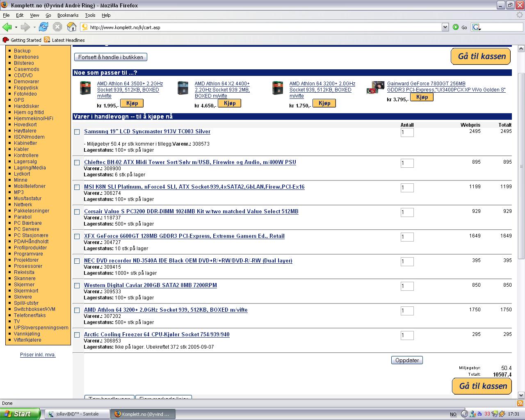Open the Edit menu
The height and width of the screenshot is (420, 525).
tap(20, 15)
